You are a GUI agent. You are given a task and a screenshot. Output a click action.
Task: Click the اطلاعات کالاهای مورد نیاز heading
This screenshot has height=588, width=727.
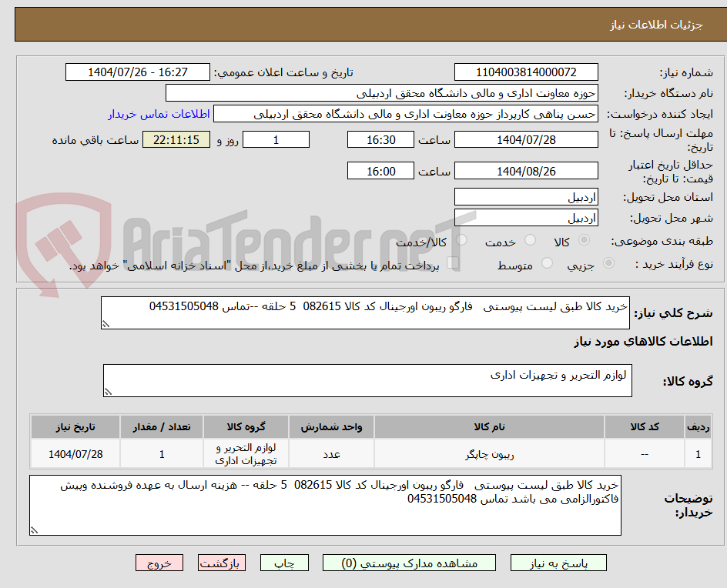(x=643, y=342)
